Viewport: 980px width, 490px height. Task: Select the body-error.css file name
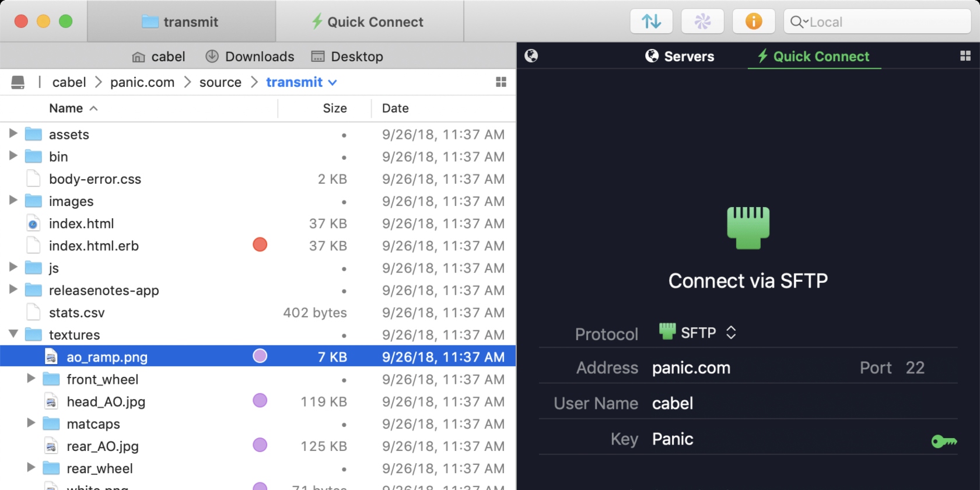click(x=95, y=179)
